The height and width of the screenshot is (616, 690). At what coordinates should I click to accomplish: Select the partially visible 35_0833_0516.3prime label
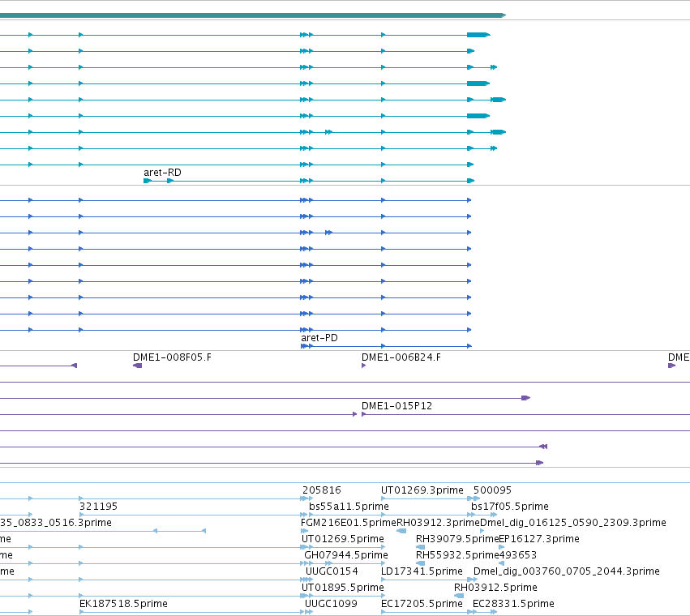pos(56,523)
